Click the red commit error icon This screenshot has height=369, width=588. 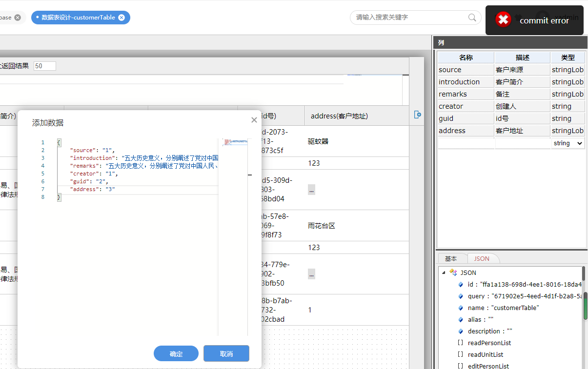point(503,19)
